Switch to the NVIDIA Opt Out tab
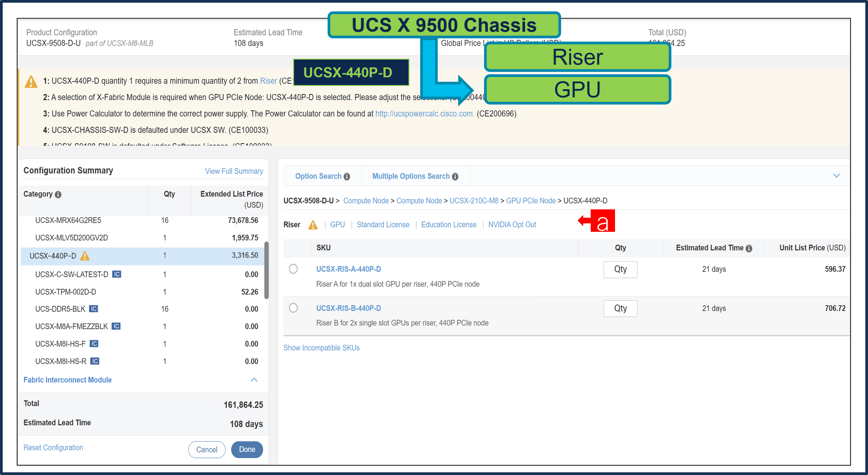The width and height of the screenshot is (868, 475). point(512,225)
